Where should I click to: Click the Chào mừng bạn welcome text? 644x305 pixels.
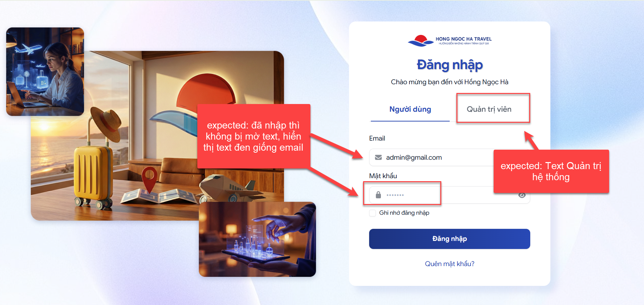pyautogui.click(x=450, y=82)
